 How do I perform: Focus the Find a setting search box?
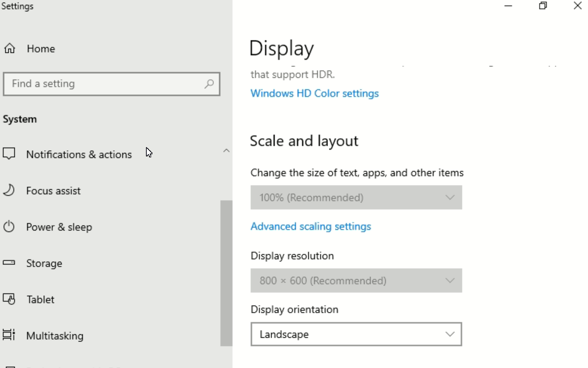pyautogui.click(x=105, y=84)
